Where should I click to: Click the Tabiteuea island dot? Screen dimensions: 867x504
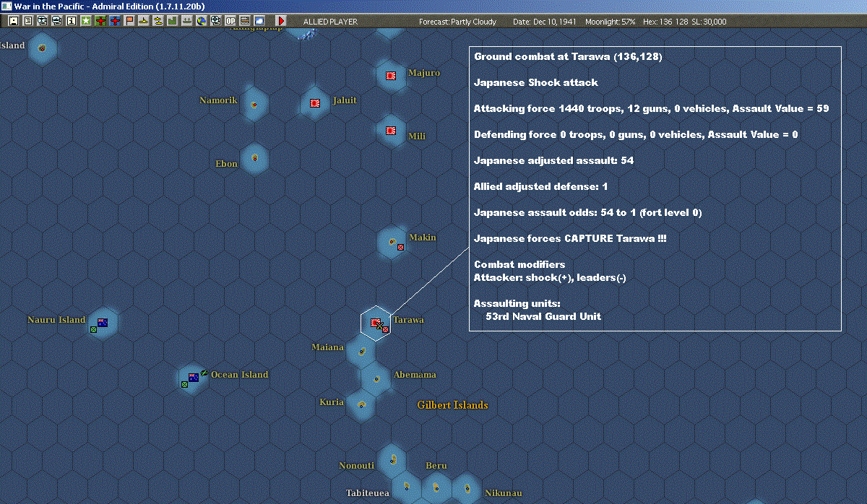coord(407,486)
